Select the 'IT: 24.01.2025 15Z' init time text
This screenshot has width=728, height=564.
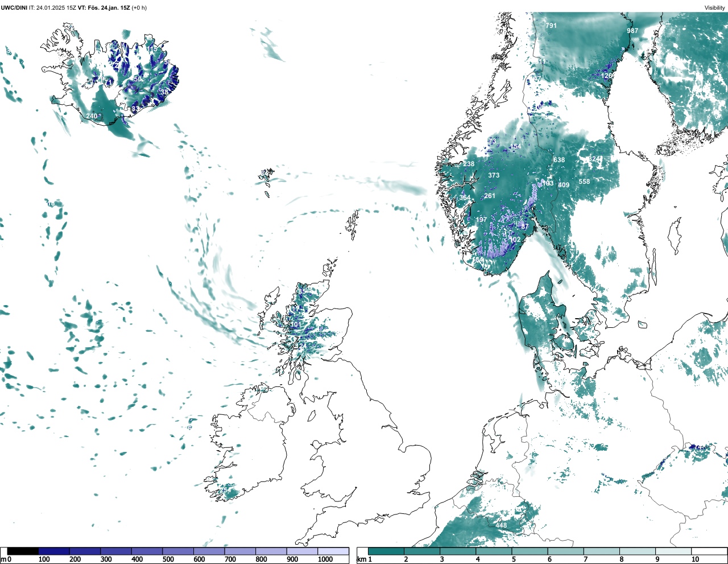click(x=52, y=8)
